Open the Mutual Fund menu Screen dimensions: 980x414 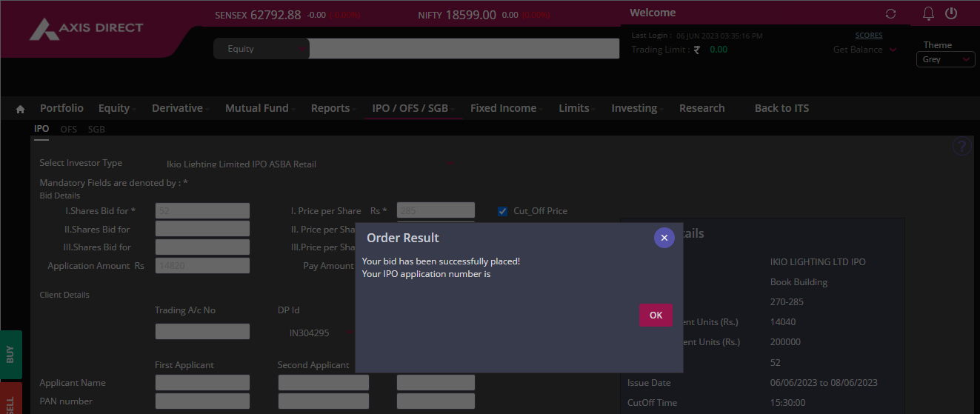[x=256, y=108]
